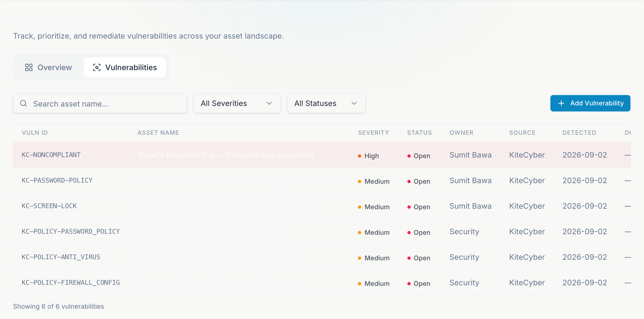Click Open status in KC-SCREEN-LOCK row
644x319 pixels.
(x=419, y=207)
